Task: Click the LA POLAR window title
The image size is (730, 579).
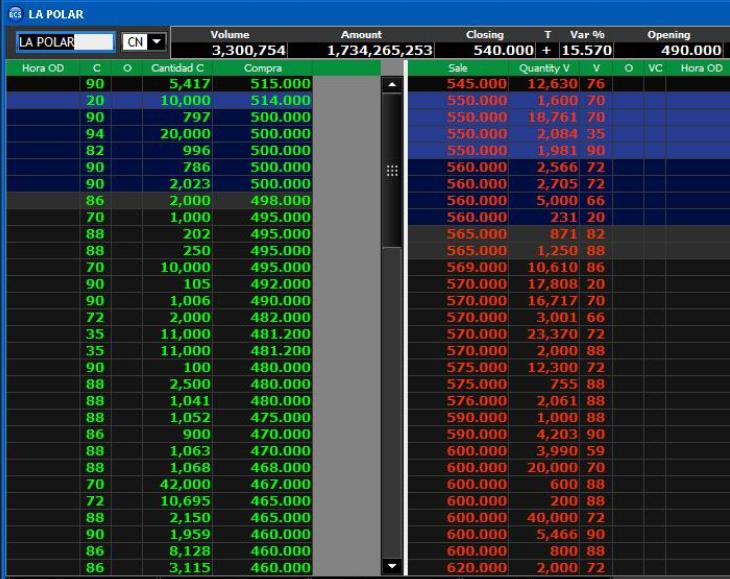Action: pos(56,14)
